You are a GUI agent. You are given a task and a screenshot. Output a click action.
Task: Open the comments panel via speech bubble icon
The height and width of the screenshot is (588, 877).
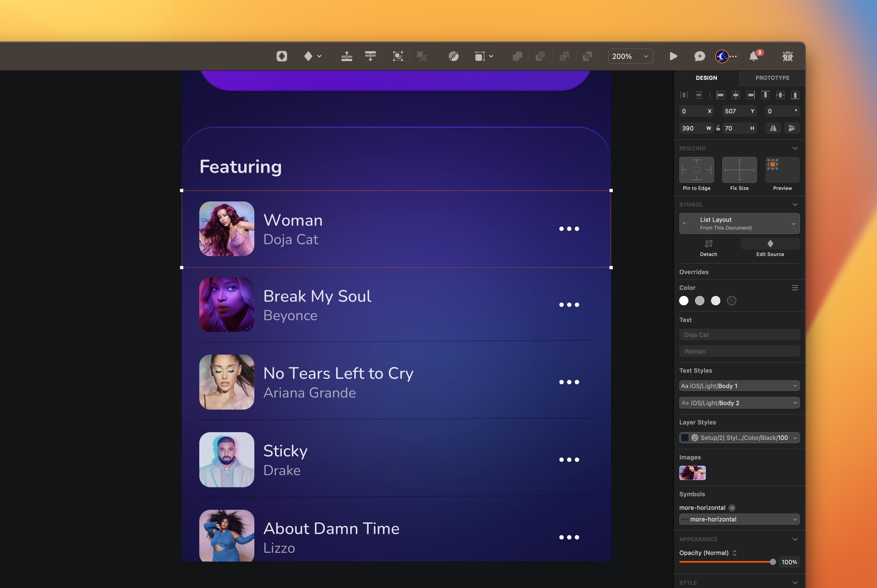699,56
